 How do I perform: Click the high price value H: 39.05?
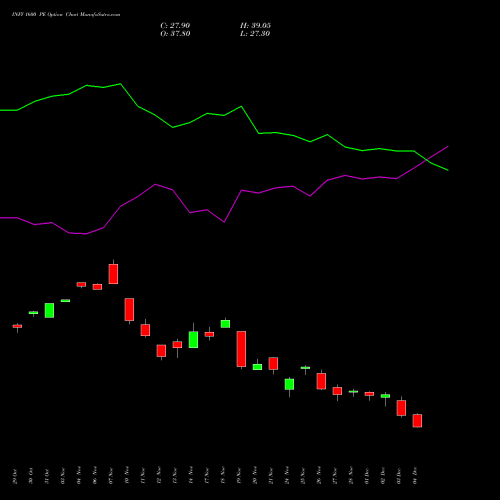point(255,26)
